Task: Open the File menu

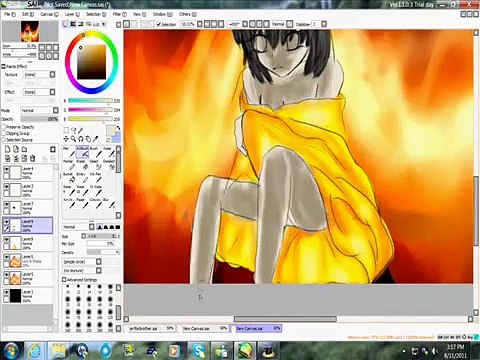Action: [x=10, y=14]
